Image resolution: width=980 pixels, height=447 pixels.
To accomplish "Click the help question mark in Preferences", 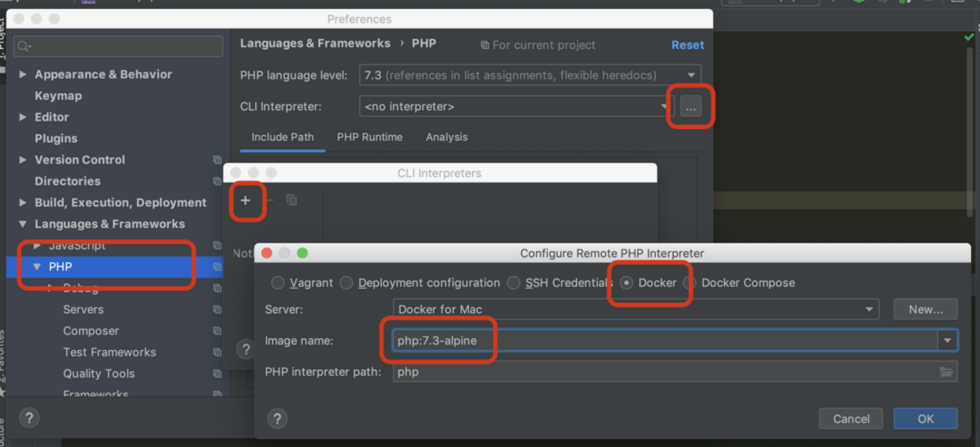I will pyautogui.click(x=29, y=418).
